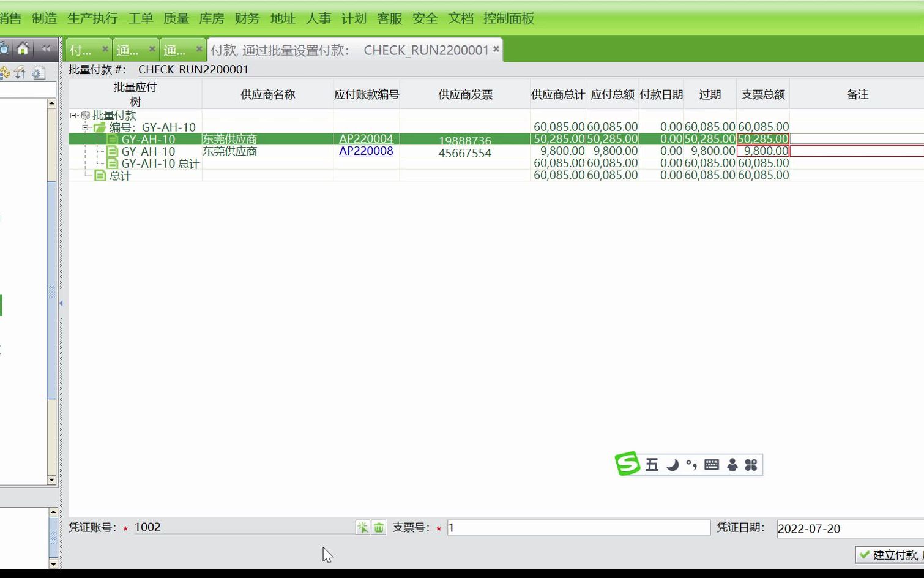Open Sogou soft keyboard icon

click(712, 465)
